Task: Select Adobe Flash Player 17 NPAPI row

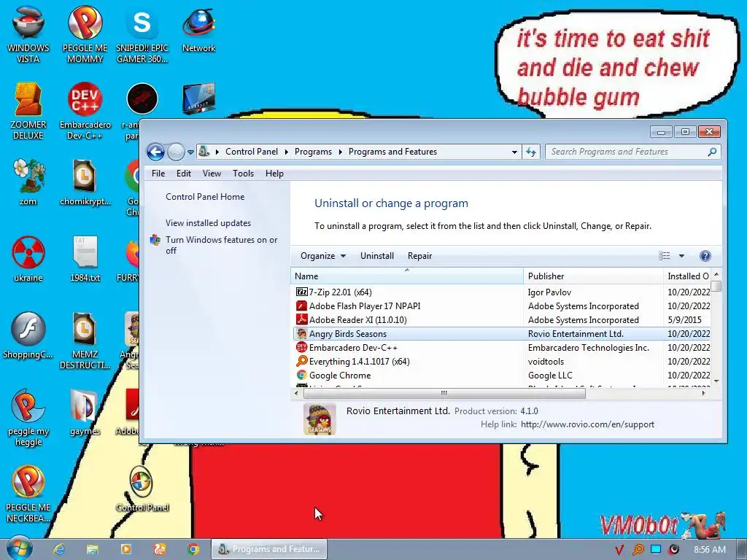Action: tap(502, 306)
